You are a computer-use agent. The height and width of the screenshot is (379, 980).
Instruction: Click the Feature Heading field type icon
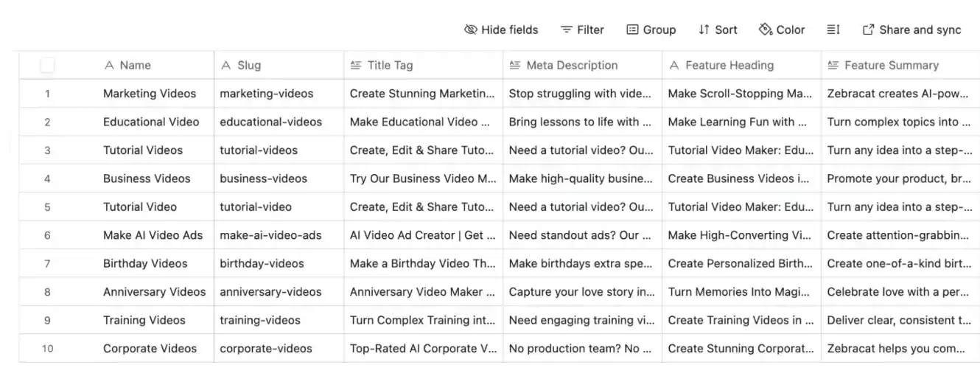click(673, 66)
